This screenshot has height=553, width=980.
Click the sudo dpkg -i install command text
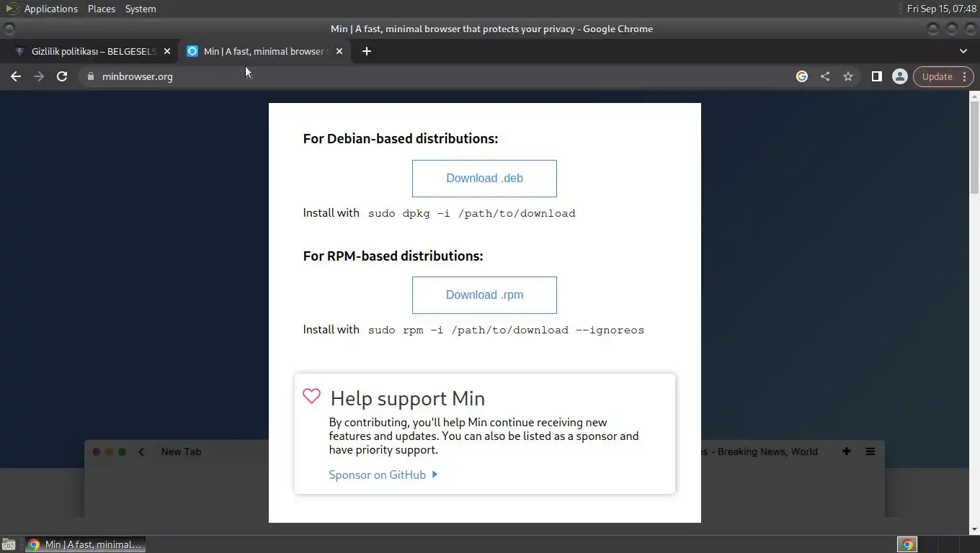(x=472, y=213)
